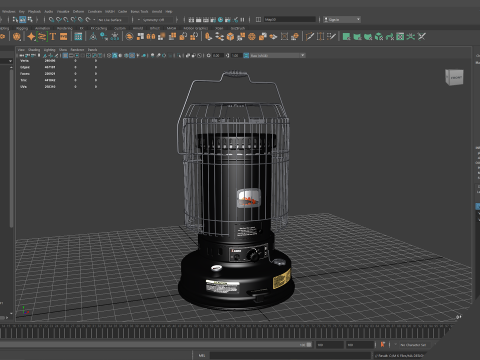Click the auto keyframe toggle icon

coord(383,345)
